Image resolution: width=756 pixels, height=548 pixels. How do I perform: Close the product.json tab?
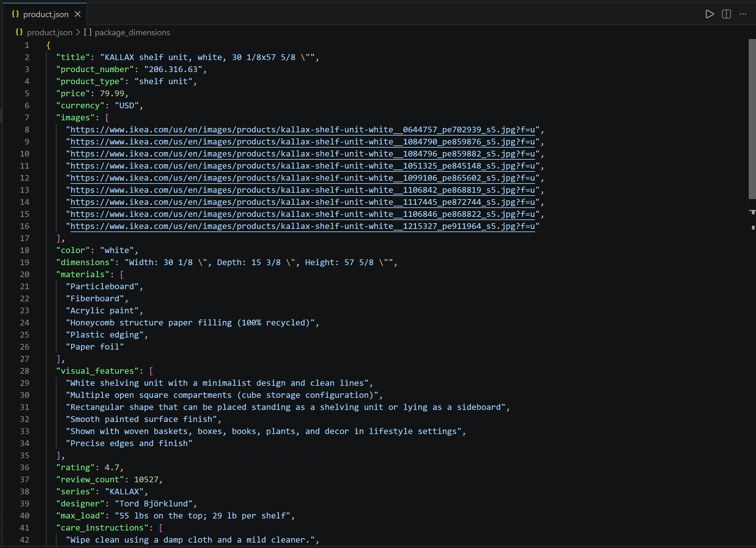coord(78,14)
